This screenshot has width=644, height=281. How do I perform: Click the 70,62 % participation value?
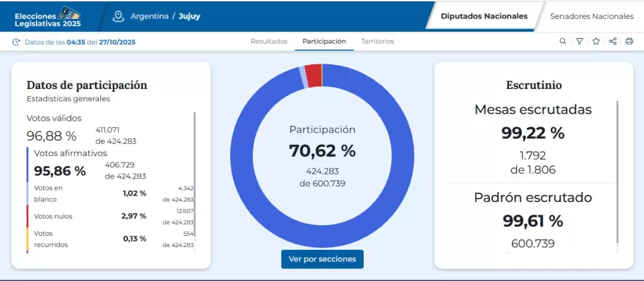tap(323, 151)
